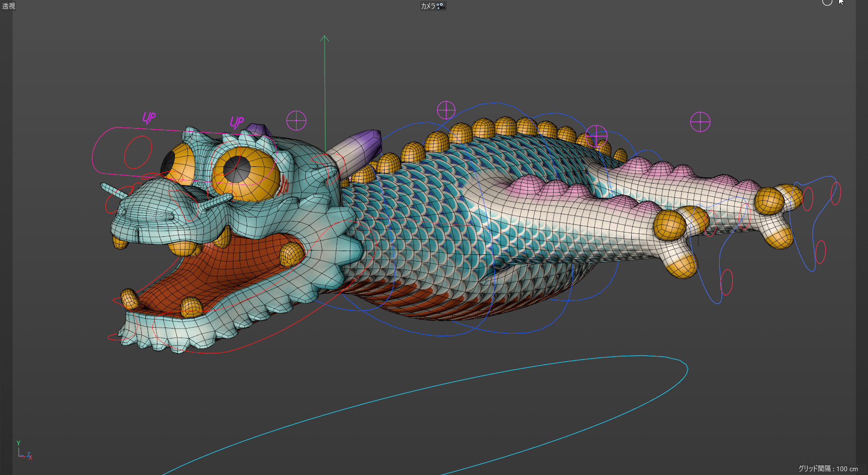Screen dimensions: 868x475
Task: Click the circle icon in top-right corner
Action: (827, 2)
